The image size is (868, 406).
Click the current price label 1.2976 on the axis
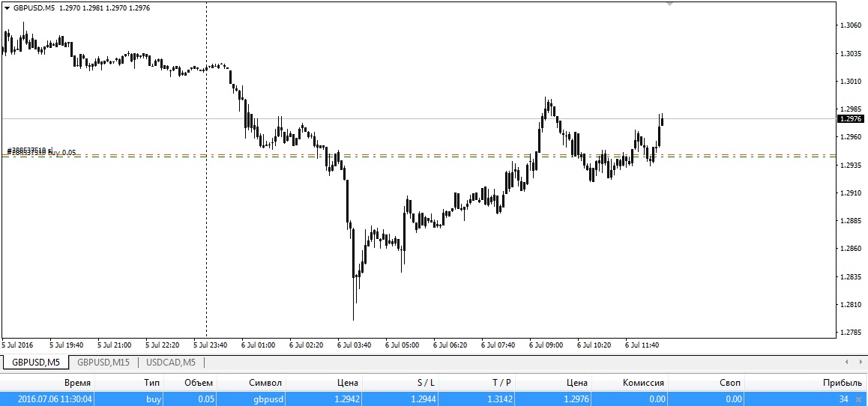[850, 119]
